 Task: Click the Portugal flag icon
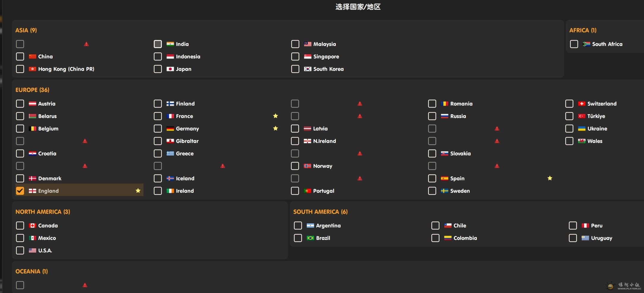coord(307,191)
